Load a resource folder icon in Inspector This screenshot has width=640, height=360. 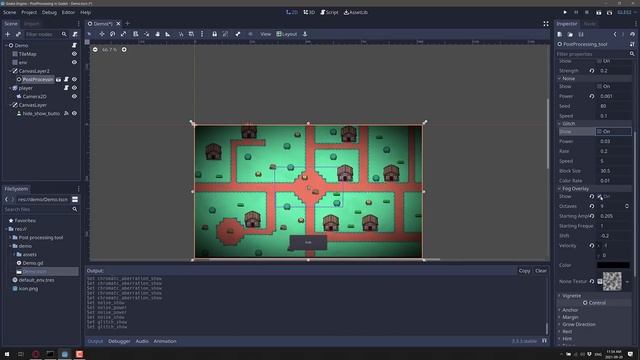(570, 35)
